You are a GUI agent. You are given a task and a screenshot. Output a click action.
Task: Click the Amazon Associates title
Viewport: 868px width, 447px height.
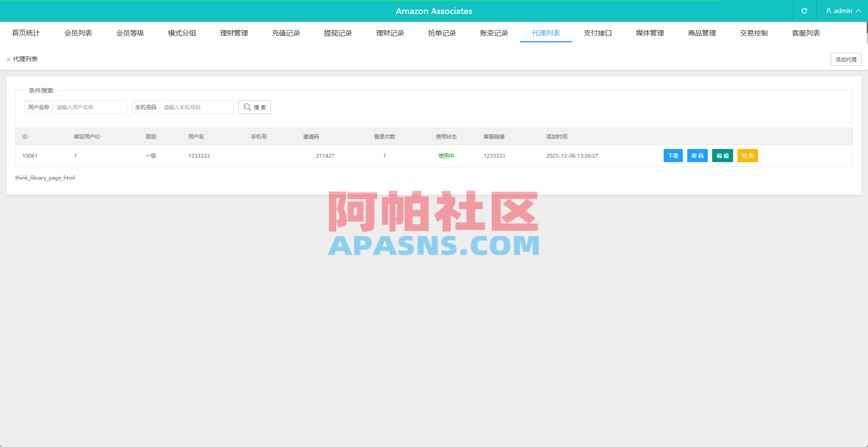click(x=434, y=11)
